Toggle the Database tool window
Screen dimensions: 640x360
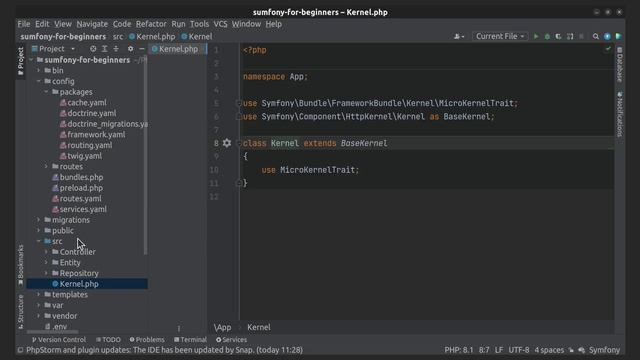(620, 64)
